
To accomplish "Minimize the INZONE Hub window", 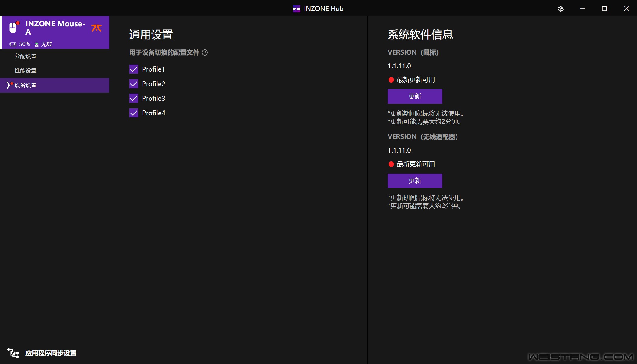I will pos(582,8).
